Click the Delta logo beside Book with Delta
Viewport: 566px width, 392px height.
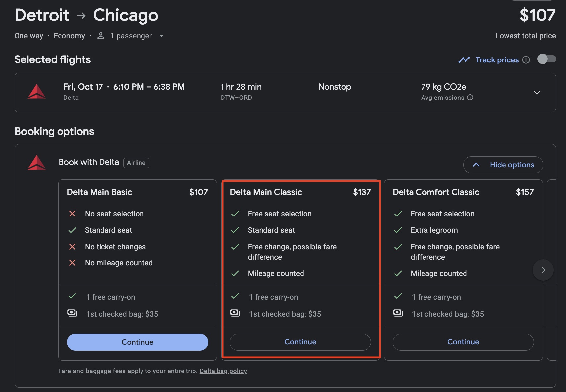[x=37, y=162]
